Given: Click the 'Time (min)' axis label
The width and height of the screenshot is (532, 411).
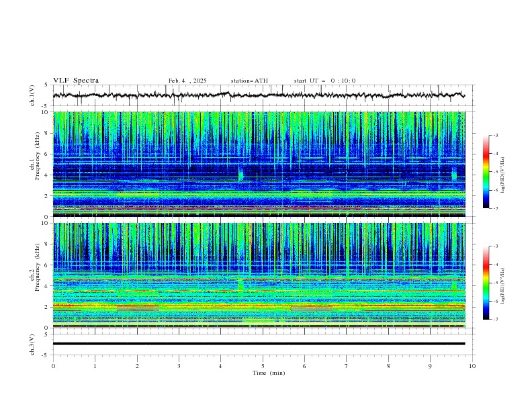Looking at the screenshot, I should [269, 373].
